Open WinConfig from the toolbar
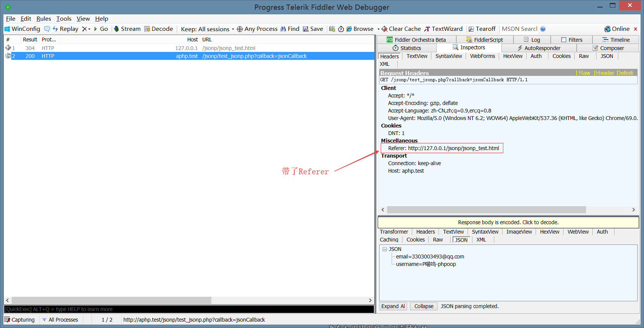The width and height of the screenshot is (644, 328). pos(22,29)
